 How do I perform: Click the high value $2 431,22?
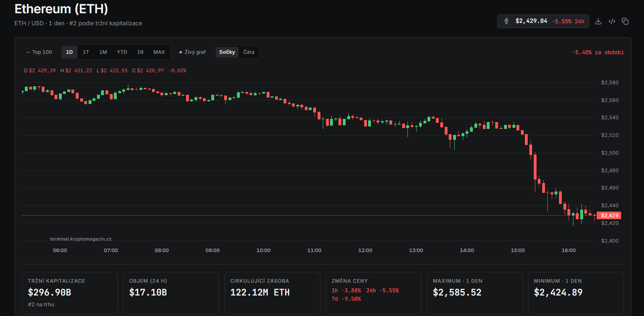tap(79, 71)
